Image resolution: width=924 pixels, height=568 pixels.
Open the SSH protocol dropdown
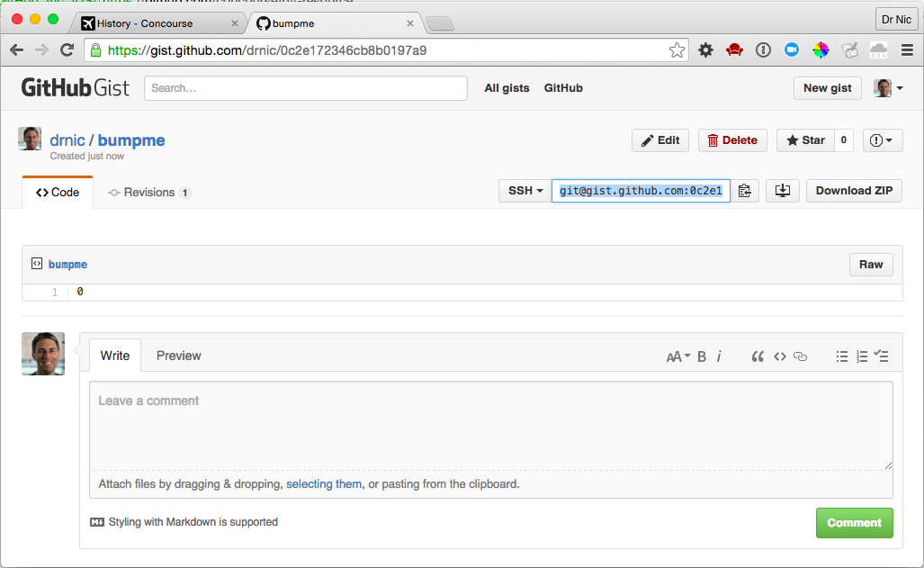pyautogui.click(x=525, y=191)
